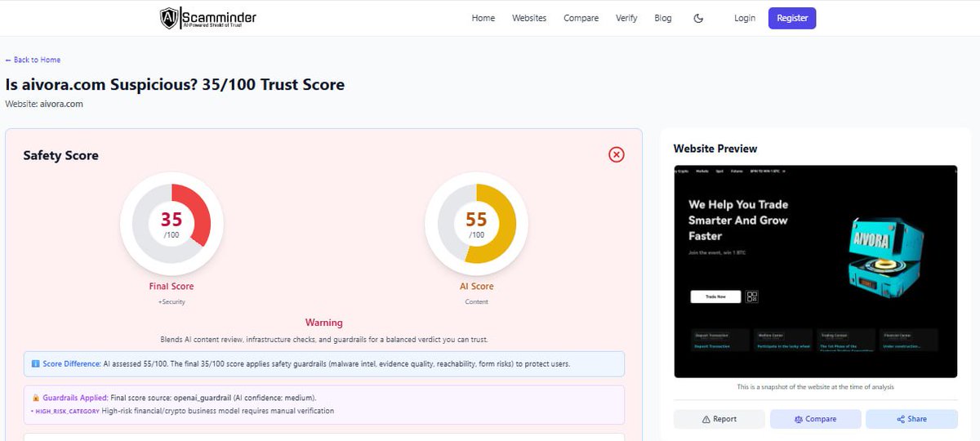Viewport: 980px width, 441px height.
Task: Click the AI Score 55 gauge
Action: [x=477, y=224]
